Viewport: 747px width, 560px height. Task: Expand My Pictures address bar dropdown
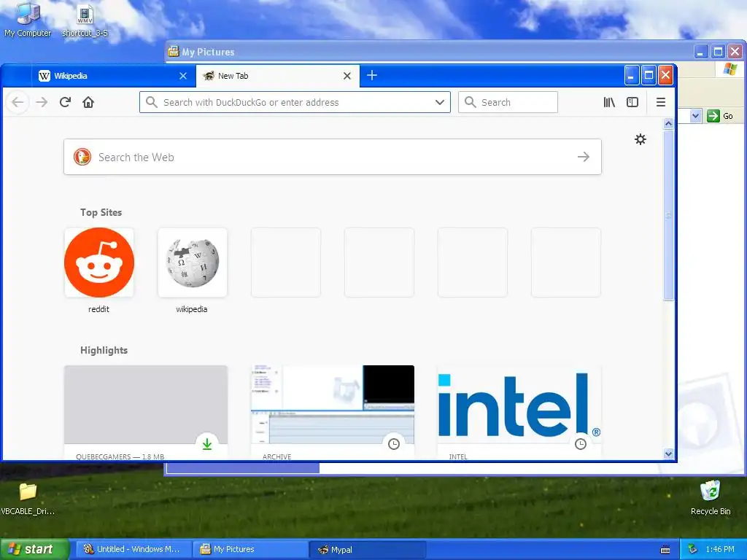click(x=695, y=116)
